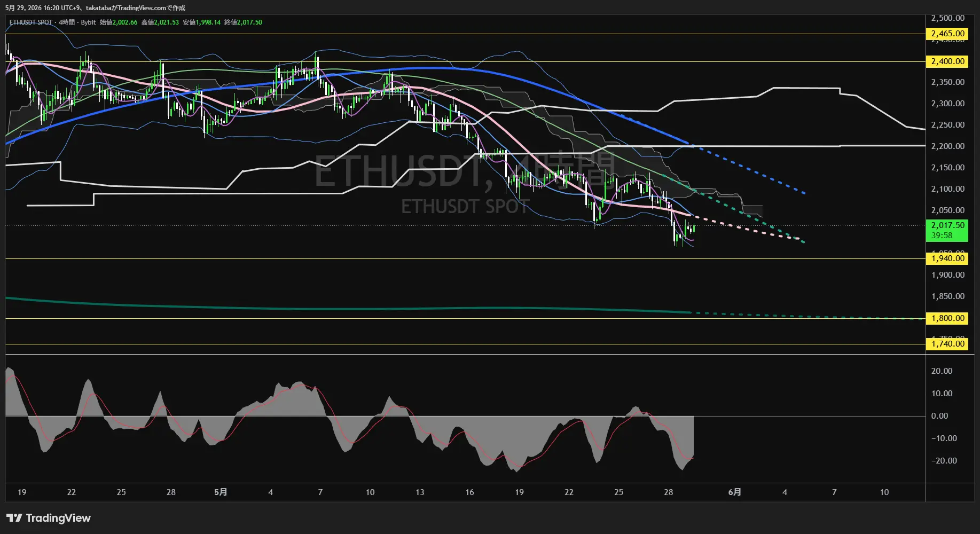980x534 pixels.
Task: Select the yellow 2,400.00 price line label
Action: point(947,61)
